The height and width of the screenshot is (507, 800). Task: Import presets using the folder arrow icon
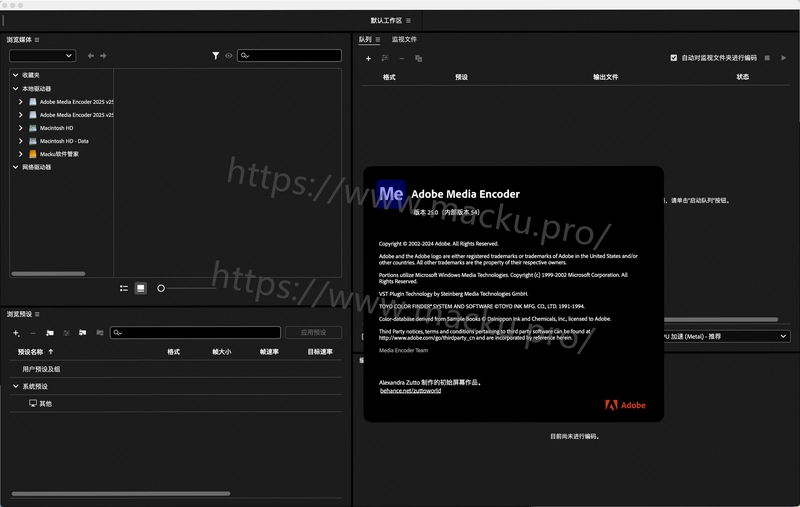tap(83, 333)
